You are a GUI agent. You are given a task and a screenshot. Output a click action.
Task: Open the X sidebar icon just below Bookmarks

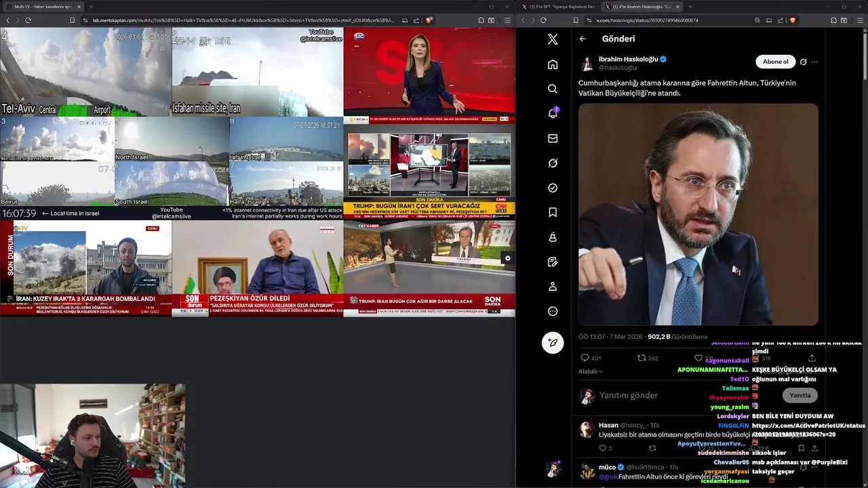[553, 237]
